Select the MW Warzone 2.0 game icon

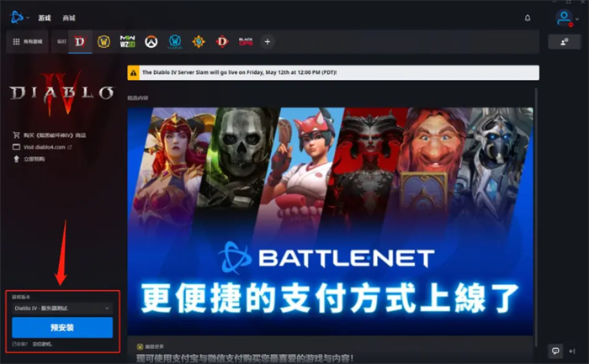(x=127, y=42)
